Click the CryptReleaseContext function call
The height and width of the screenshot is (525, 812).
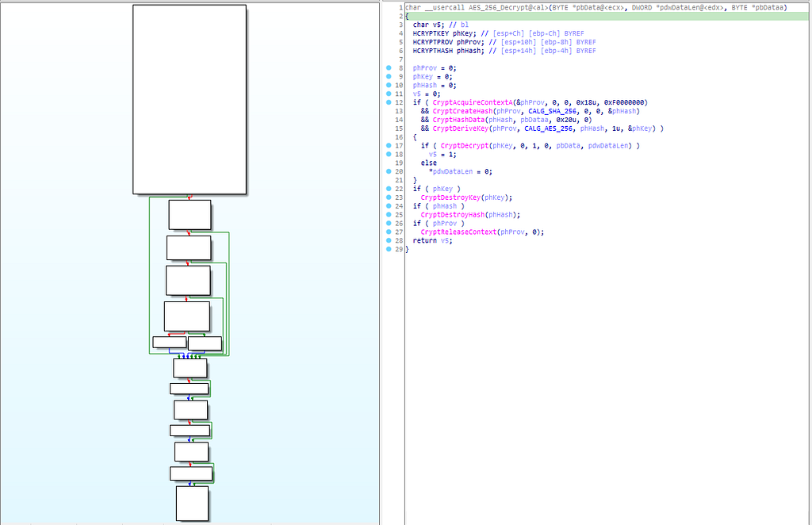(x=458, y=232)
